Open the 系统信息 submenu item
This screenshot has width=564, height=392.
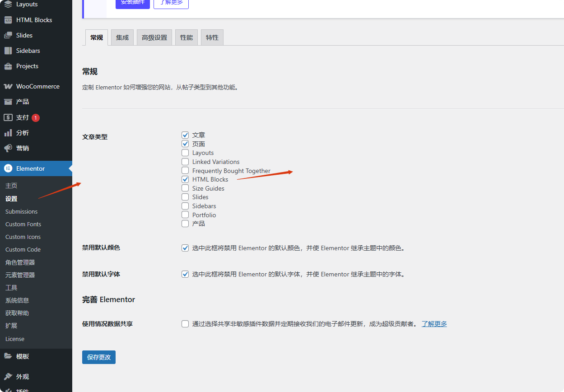tap(17, 300)
